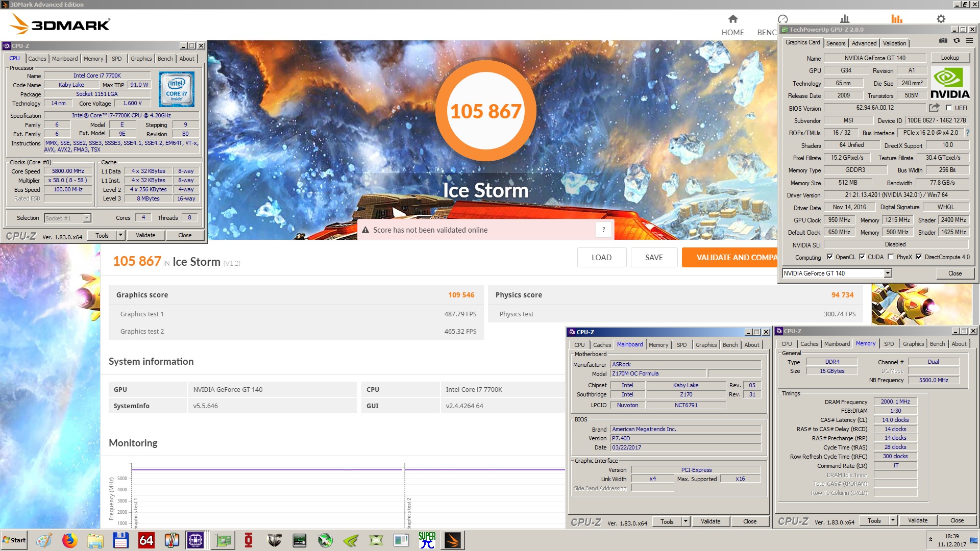Open GPU selector dropdown NVIDIA GeForce GT 140
The image size is (980, 551).
[888, 273]
